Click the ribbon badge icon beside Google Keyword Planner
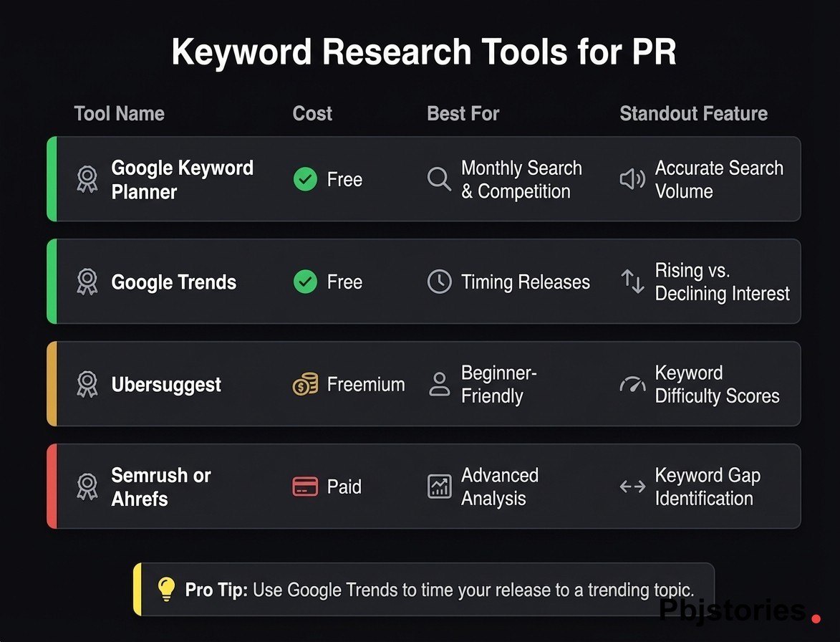The image size is (840, 642). pos(87,179)
